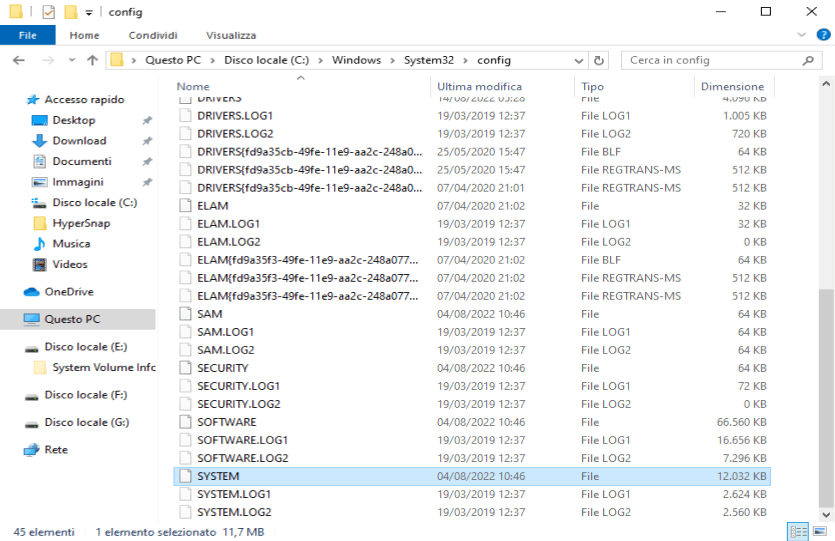Click the file icon next to SOFTWARE

(x=185, y=422)
